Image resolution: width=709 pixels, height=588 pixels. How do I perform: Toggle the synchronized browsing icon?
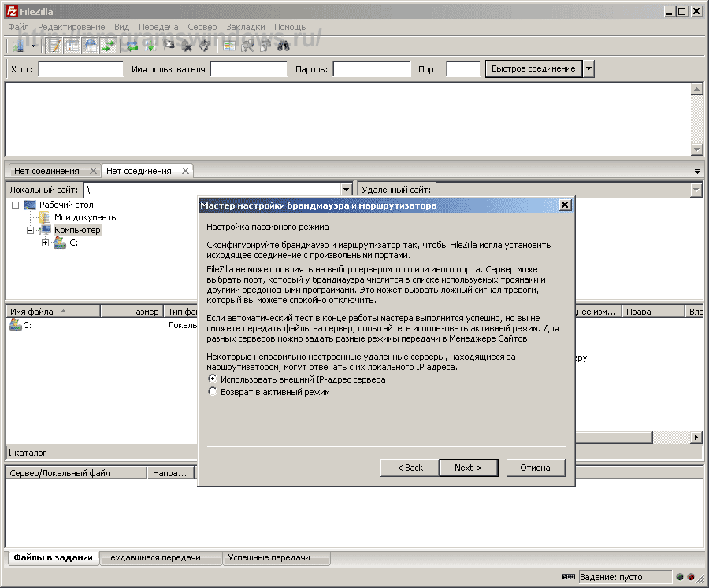(x=265, y=46)
